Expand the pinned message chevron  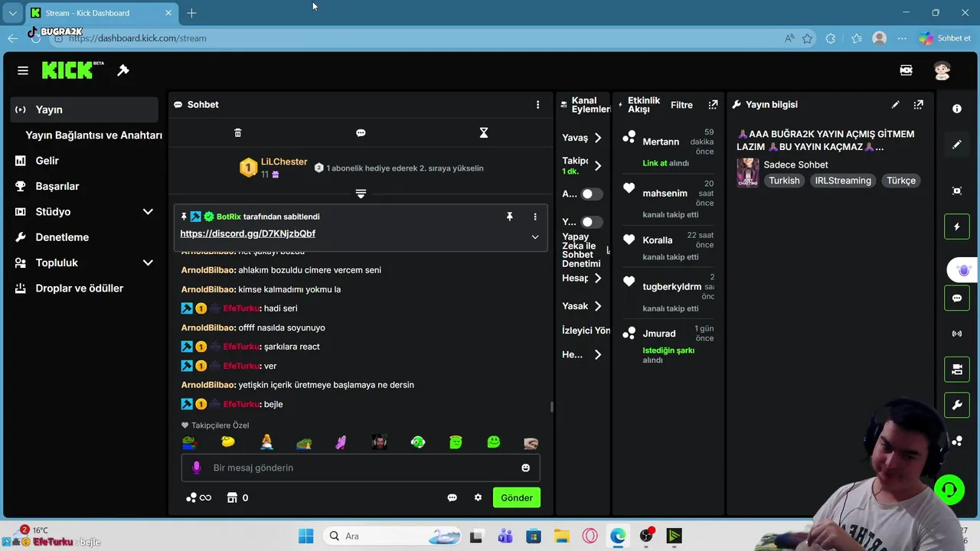tap(535, 237)
